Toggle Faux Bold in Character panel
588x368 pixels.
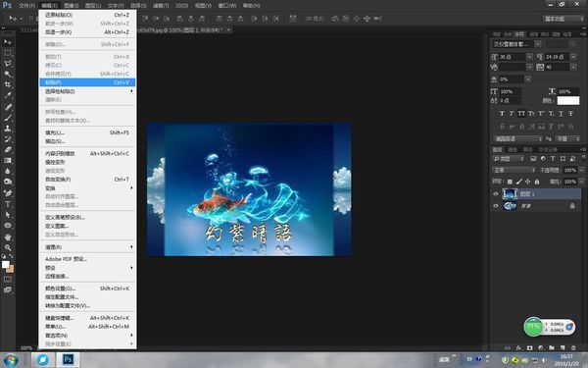pyautogui.click(x=502, y=113)
